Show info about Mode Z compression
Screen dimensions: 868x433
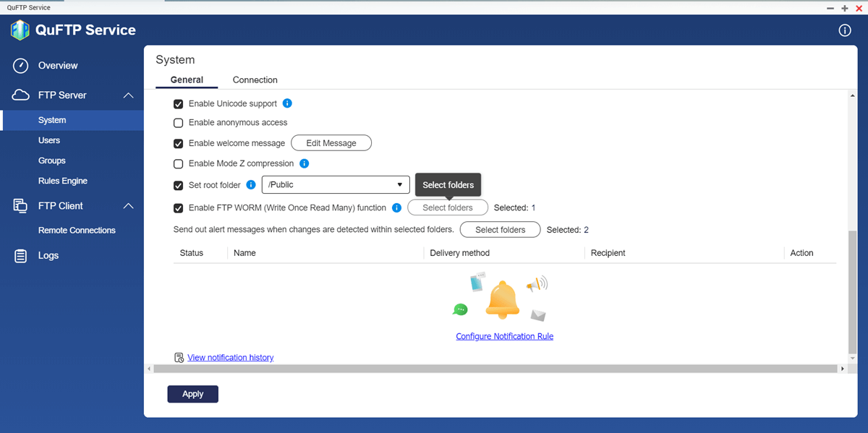pyautogui.click(x=305, y=163)
